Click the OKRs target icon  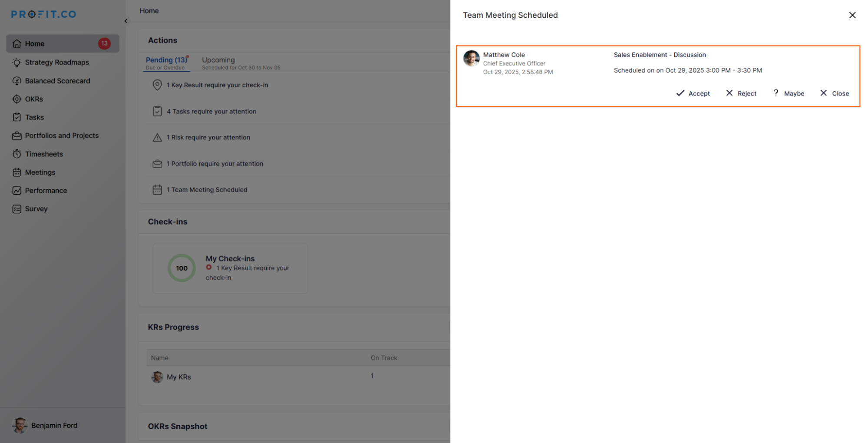pyautogui.click(x=17, y=99)
